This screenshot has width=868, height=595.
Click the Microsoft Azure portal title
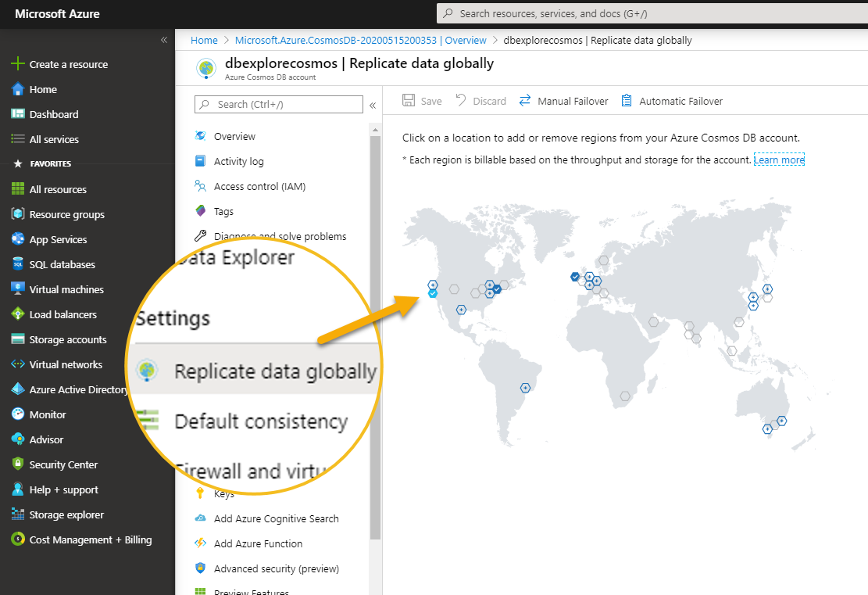coord(57,14)
